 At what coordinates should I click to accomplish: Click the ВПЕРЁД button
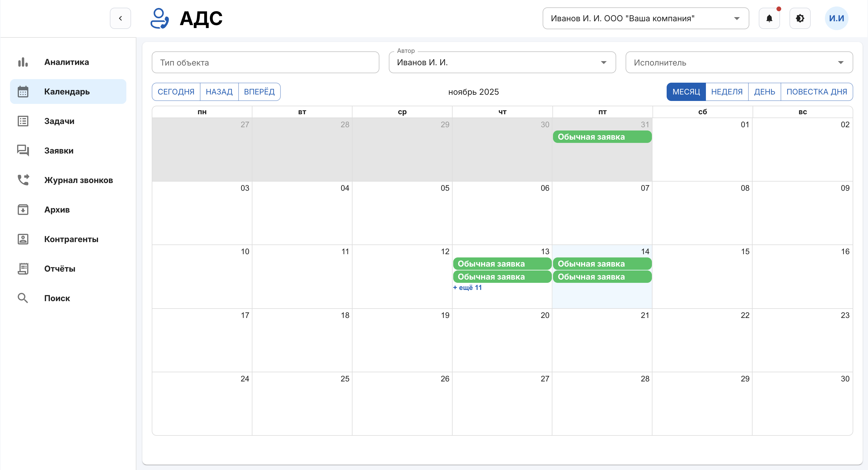tap(260, 92)
